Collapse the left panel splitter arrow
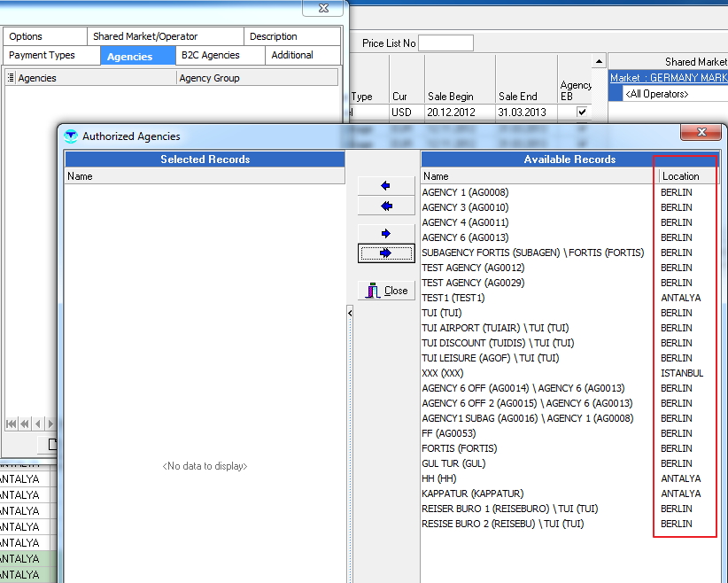Viewport: 728px width, 583px height. click(x=349, y=313)
